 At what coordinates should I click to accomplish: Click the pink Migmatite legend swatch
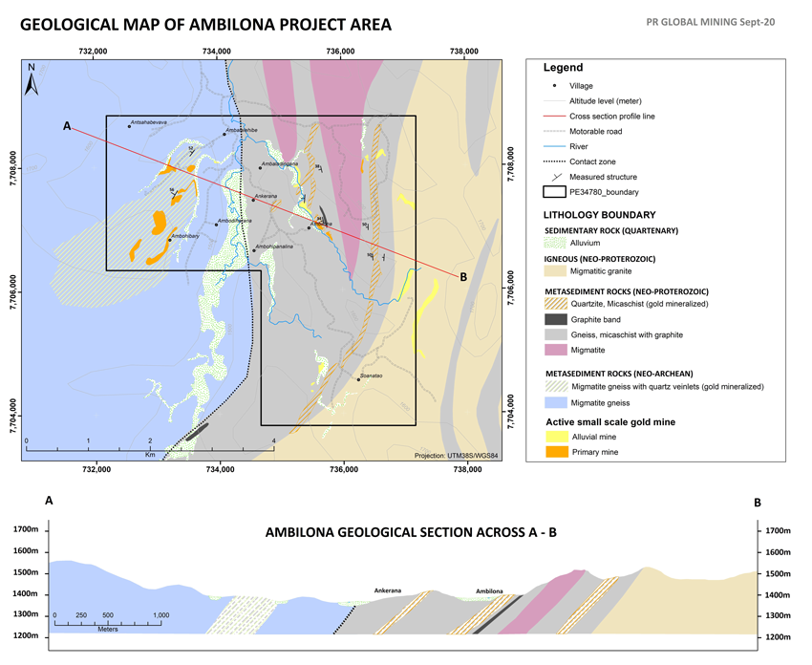point(555,351)
